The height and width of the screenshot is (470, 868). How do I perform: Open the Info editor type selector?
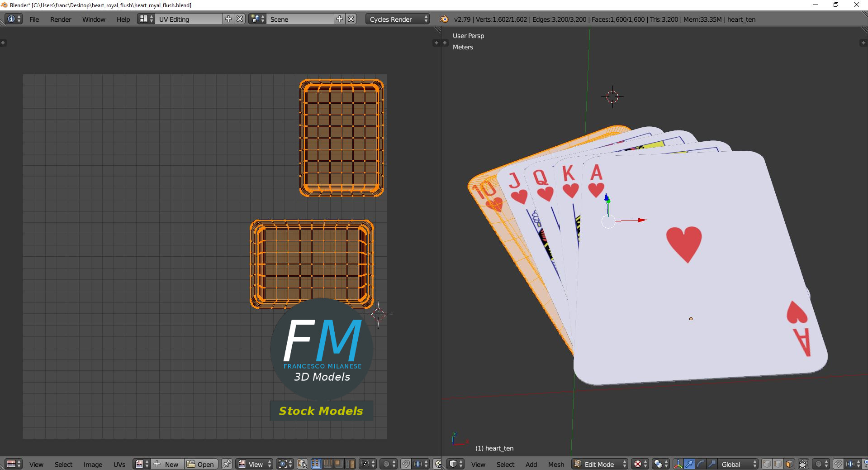[14, 19]
